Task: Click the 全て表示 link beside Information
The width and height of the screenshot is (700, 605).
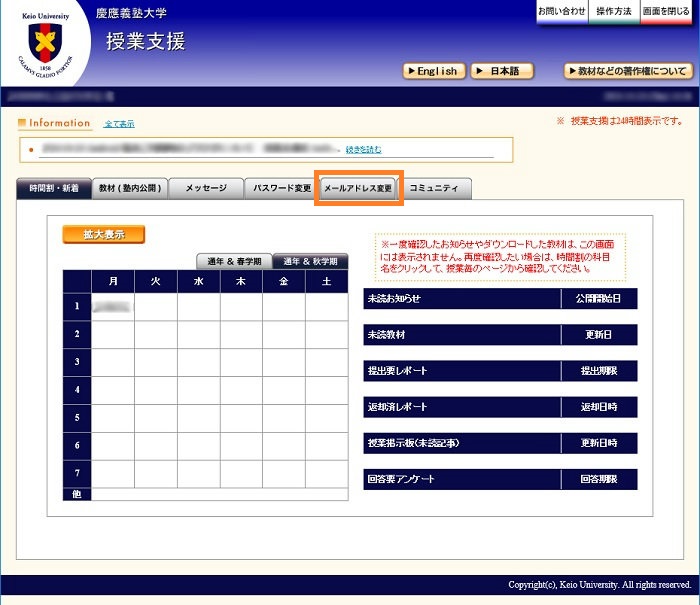Action: [119, 124]
